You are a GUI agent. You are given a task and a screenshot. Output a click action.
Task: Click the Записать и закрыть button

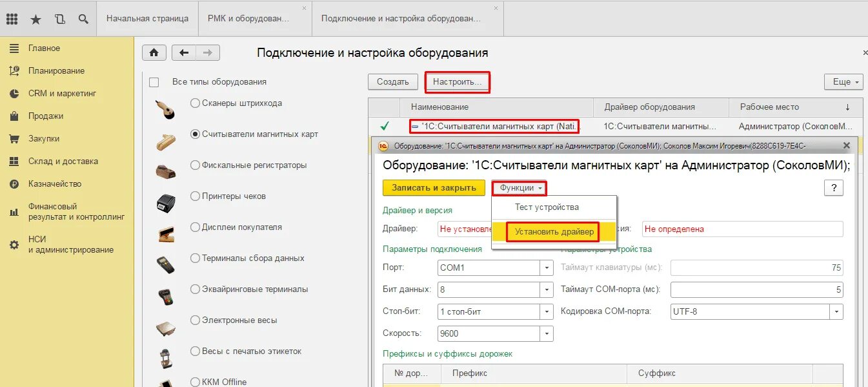(x=434, y=188)
